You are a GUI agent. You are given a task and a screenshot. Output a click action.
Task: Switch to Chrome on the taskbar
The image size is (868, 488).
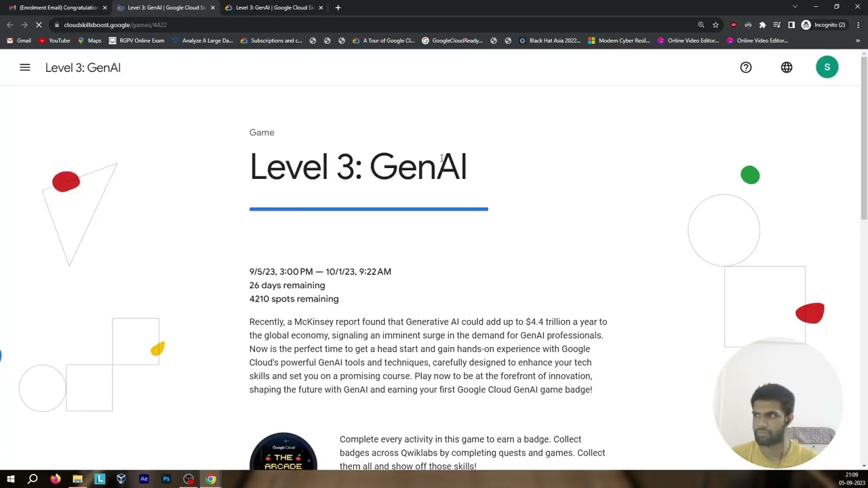point(211,479)
